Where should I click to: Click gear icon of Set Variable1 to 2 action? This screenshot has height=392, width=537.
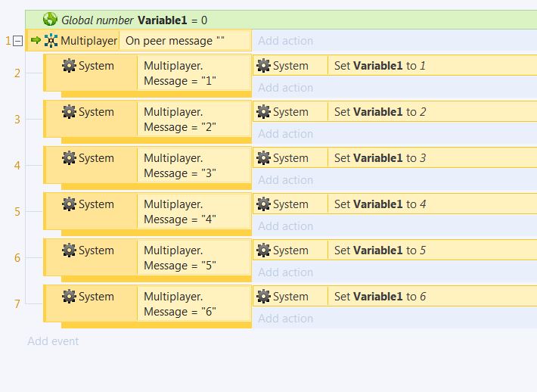pos(263,112)
